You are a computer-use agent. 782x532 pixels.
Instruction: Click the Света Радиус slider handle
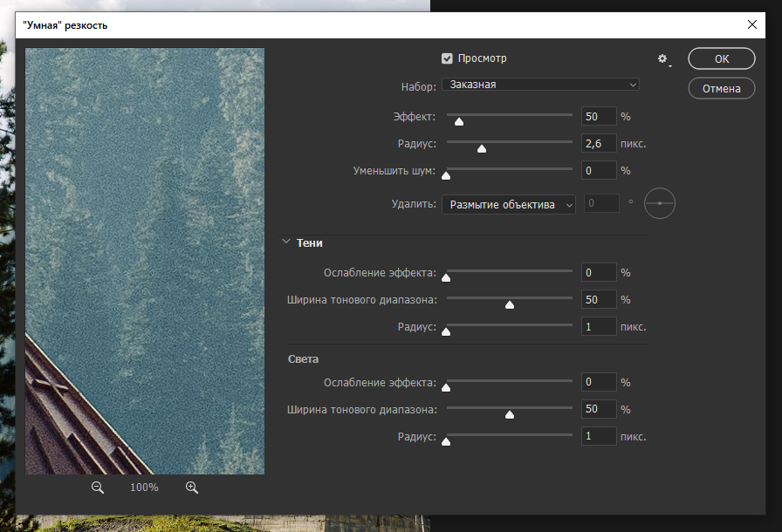pos(446,441)
